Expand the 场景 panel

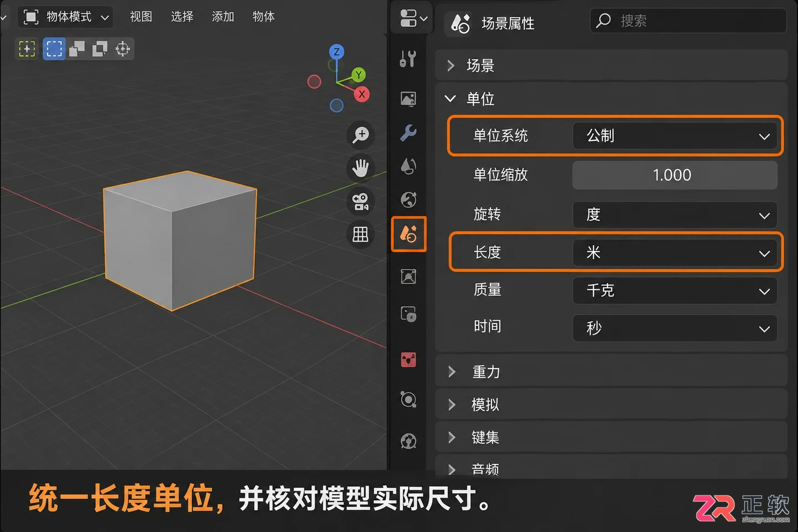(611, 65)
